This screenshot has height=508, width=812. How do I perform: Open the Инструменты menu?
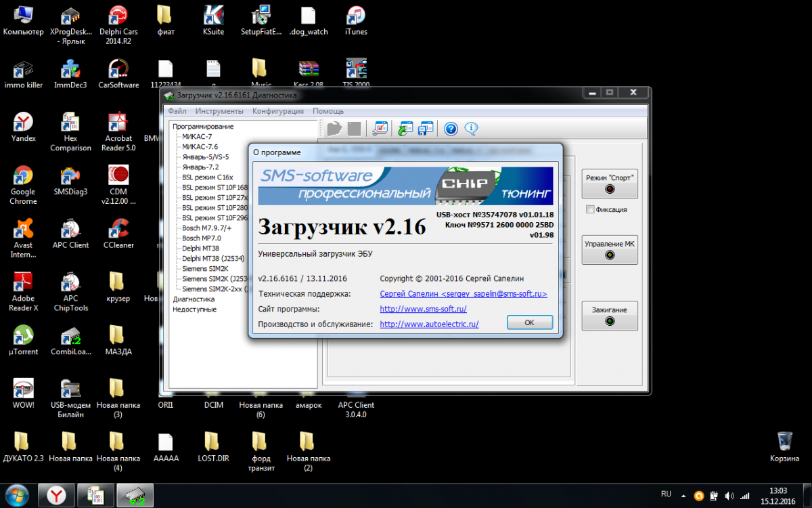(219, 111)
